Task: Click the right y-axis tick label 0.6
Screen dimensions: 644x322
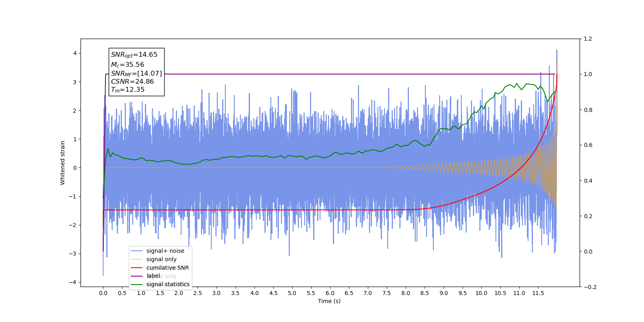Action: tap(588, 145)
